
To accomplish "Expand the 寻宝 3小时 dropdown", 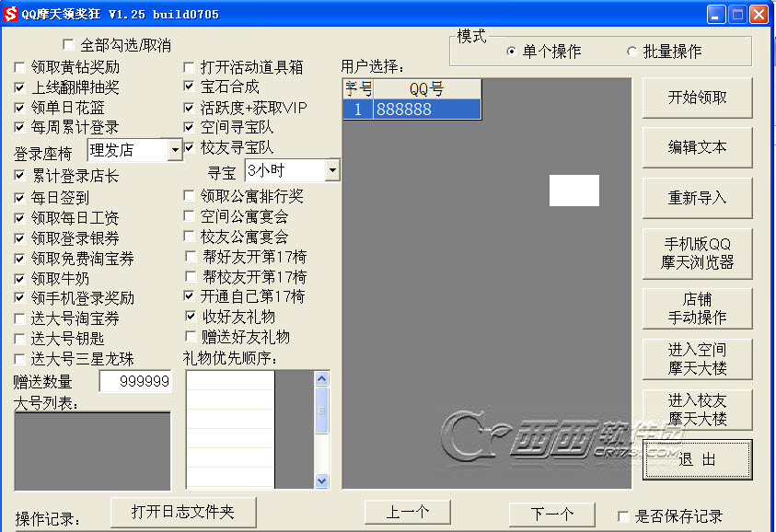I will pos(332,170).
